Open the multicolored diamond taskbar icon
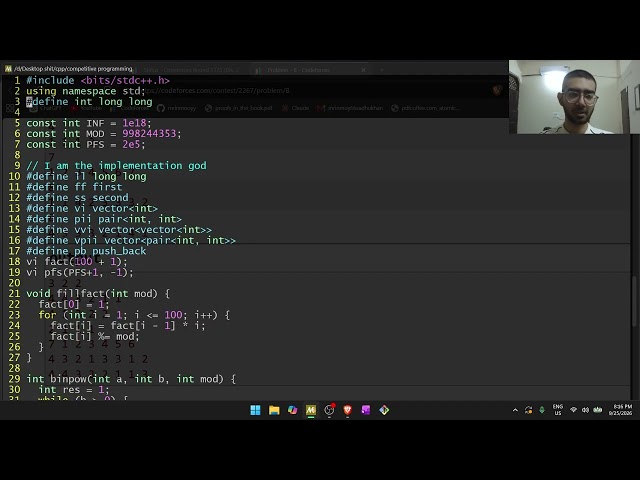 pos(384,410)
